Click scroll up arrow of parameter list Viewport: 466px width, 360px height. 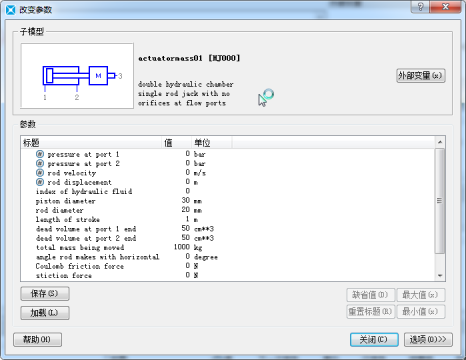tap(440, 142)
